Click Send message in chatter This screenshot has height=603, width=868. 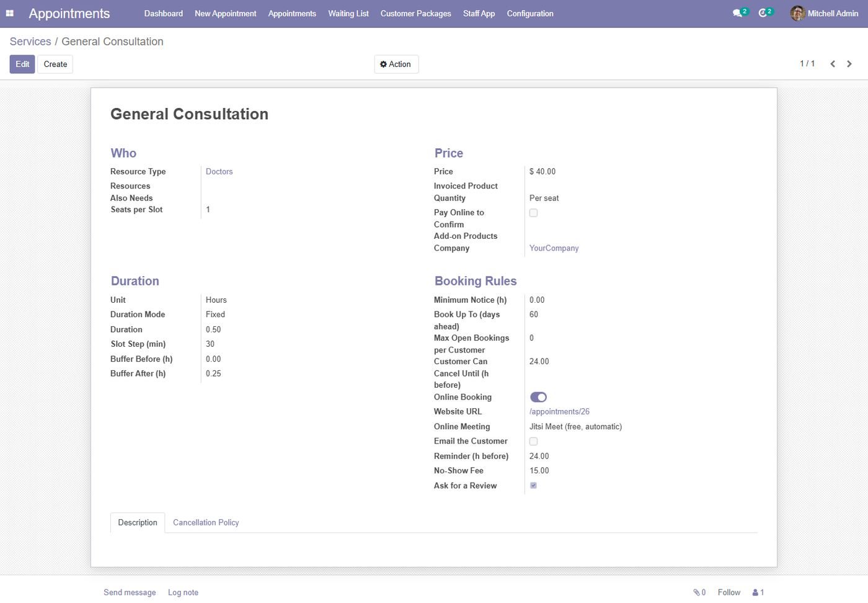[x=130, y=592]
